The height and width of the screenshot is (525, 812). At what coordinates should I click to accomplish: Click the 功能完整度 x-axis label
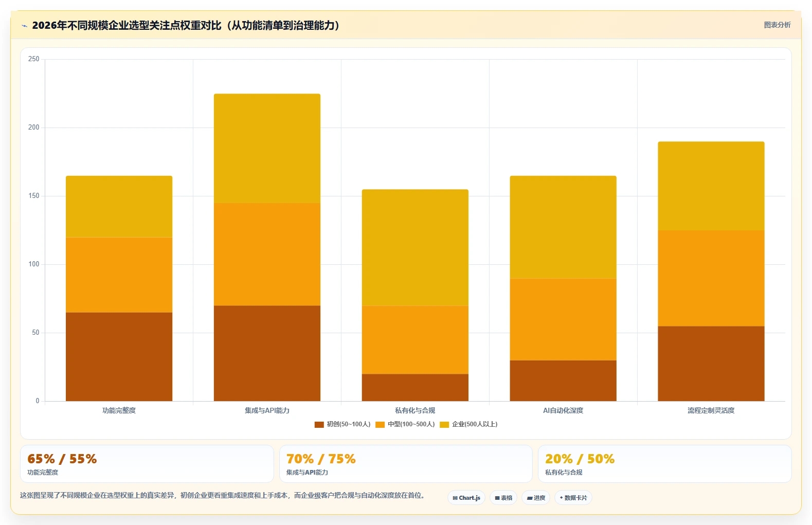(x=119, y=410)
